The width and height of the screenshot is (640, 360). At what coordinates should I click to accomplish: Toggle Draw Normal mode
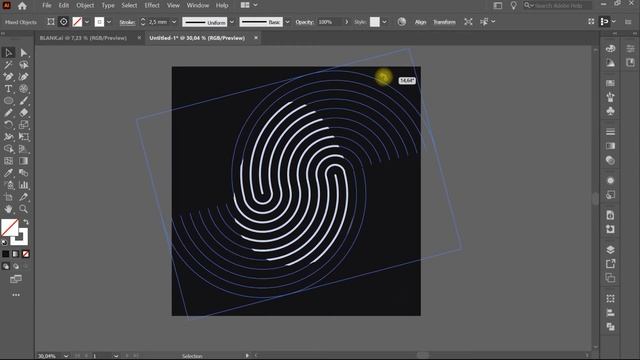click(6, 266)
